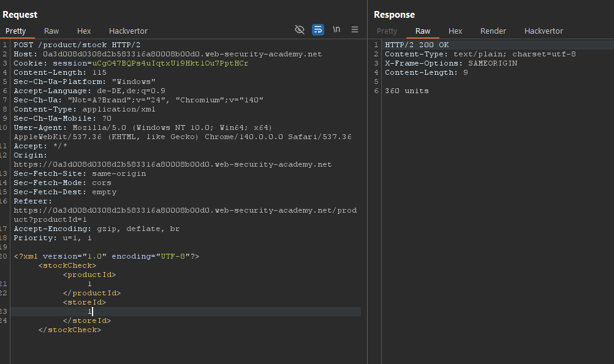Toggle line wrapping in the Request editor
This screenshot has height=364, width=614.
click(317, 29)
